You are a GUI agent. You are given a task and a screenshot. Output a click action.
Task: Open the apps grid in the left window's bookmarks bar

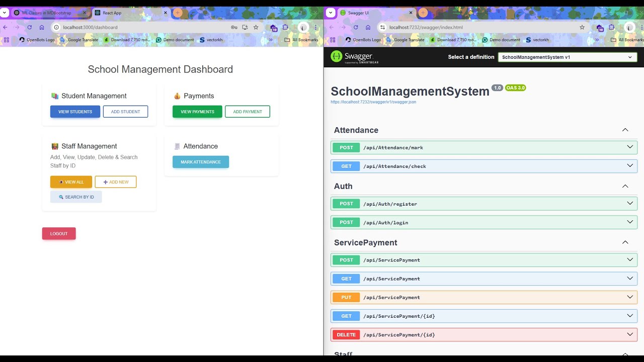click(6, 40)
